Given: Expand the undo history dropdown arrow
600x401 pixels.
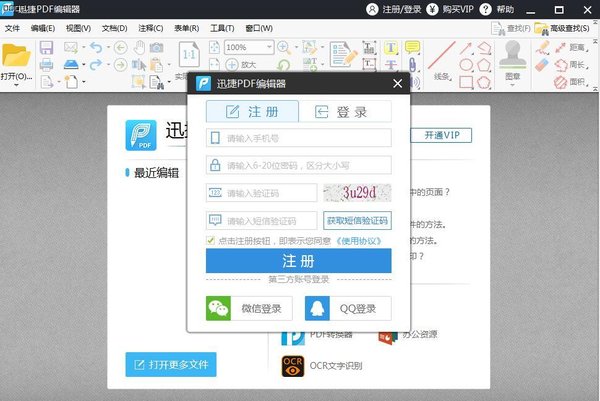Looking at the screenshot, I should coord(108,48).
